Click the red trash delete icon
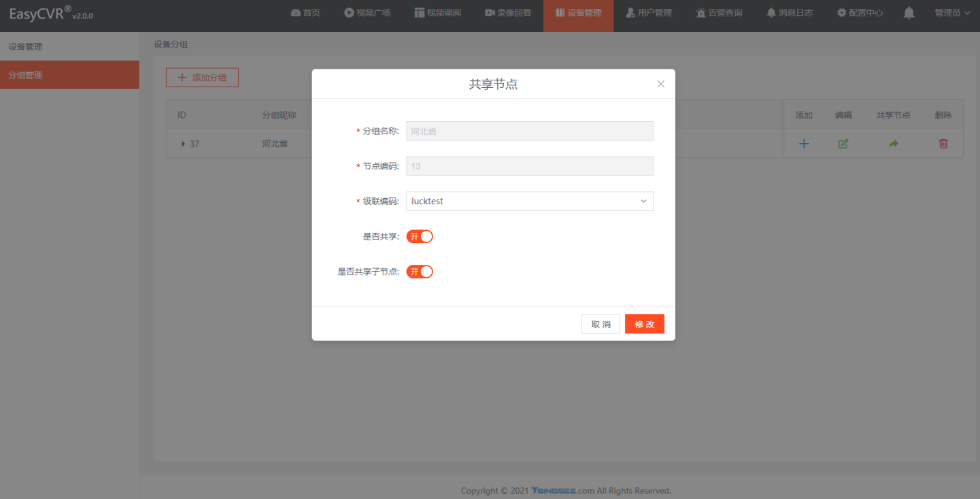This screenshot has height=499, width=980. 943,144
